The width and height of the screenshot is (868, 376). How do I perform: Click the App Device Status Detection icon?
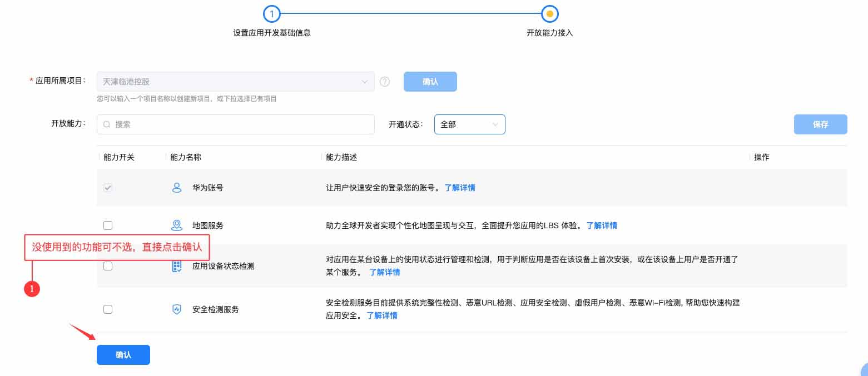tap(177, 266)
